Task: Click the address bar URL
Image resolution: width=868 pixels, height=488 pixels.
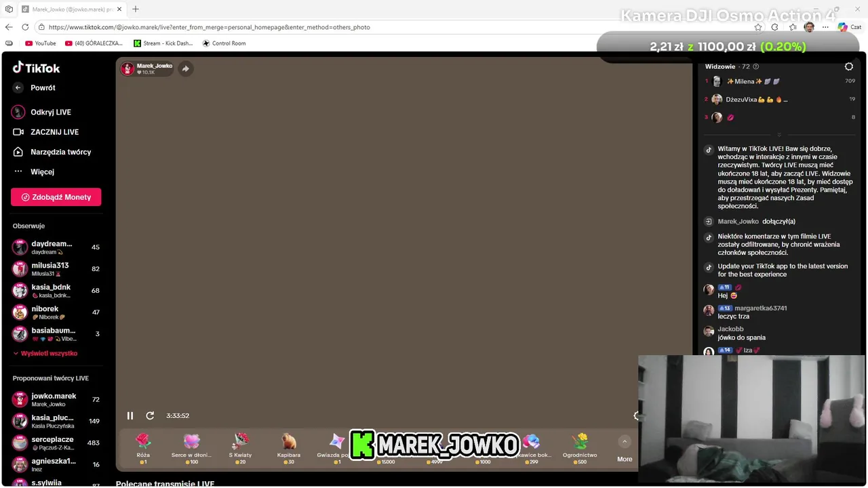Action: click(x=210, y=27)
